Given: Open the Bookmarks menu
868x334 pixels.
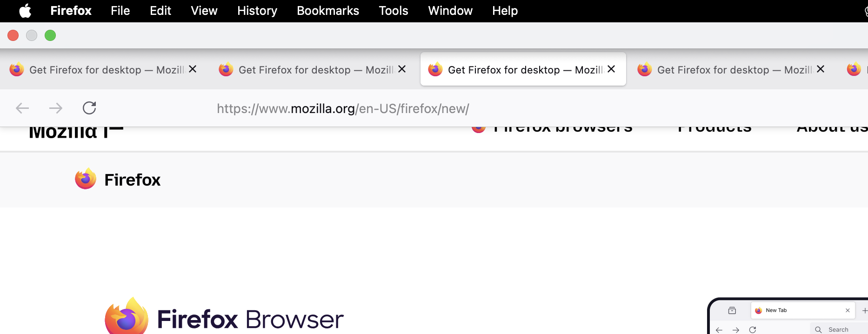Looking at the screenshot, I should click(328, 11).
